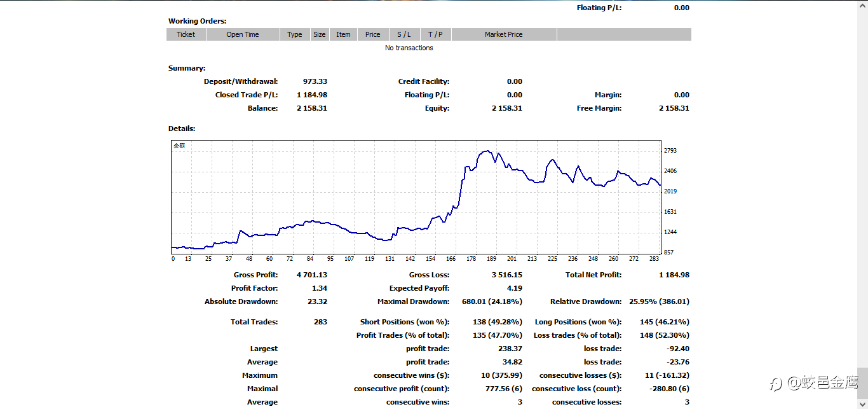The width and height of the screenshot is (868, 409).
Task: Click the 'Summary:' heading
Action: click(187, 68)
